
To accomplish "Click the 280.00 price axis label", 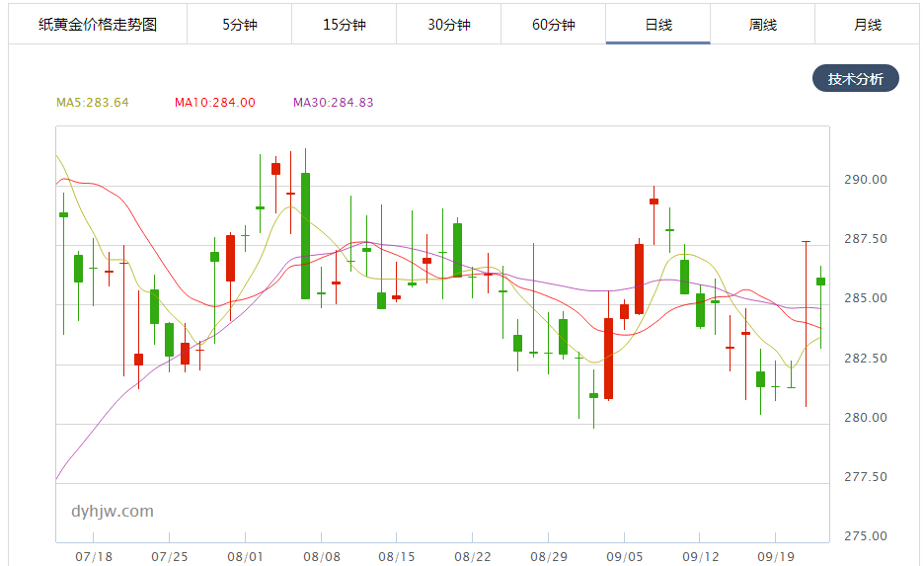I will pyautogui.click(x=865, y=418).
